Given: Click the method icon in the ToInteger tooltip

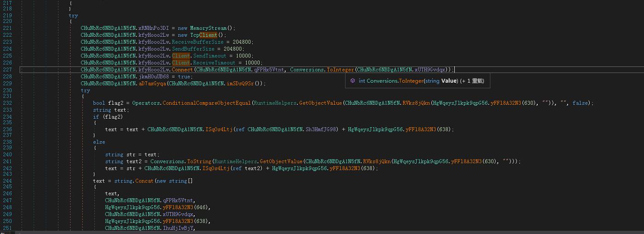Looking at the screenshot, I should (353, 80).
